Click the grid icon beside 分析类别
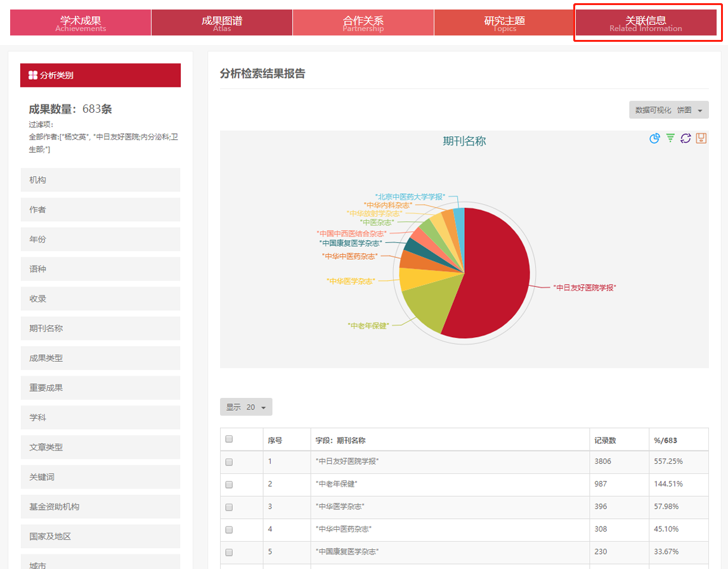The width and height of the screenshot is (728, 569). (33, 75)
